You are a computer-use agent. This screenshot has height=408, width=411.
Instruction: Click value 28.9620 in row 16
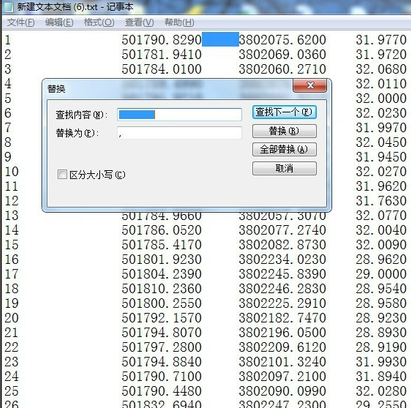(x=381, y=259)
